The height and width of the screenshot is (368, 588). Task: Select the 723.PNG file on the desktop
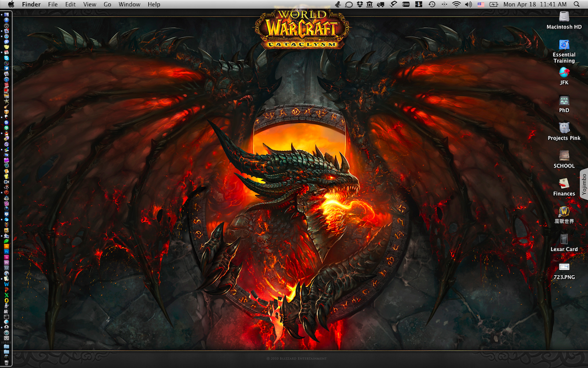pos(564,268)
